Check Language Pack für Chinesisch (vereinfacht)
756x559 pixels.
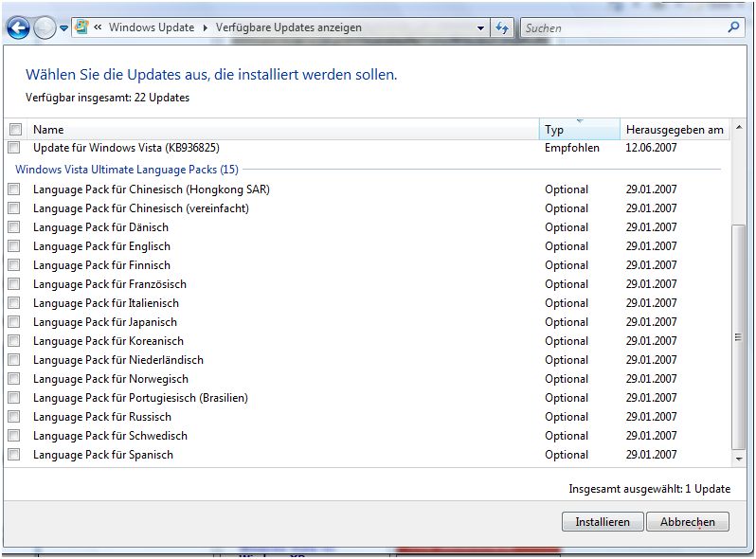[x=14, y=207]
